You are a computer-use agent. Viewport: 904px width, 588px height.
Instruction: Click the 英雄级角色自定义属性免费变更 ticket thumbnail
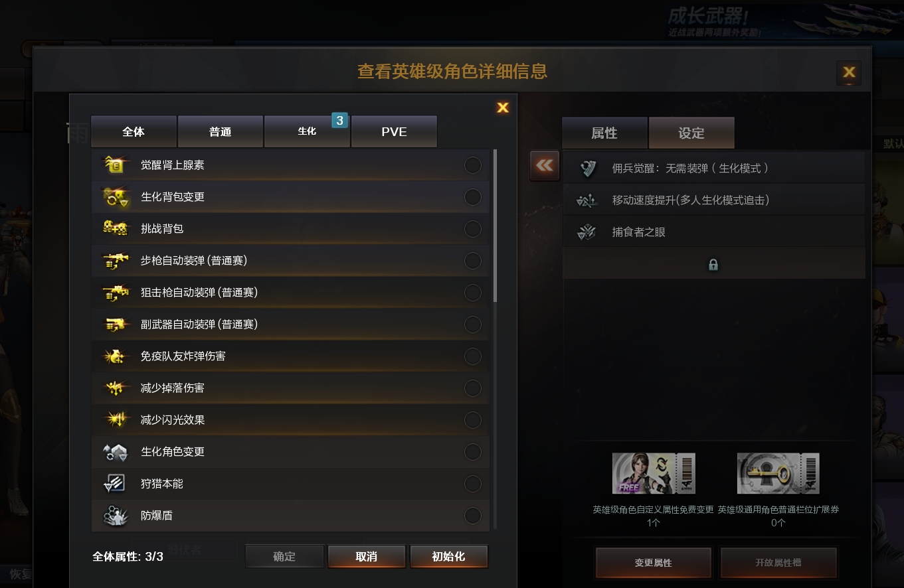pos(654,474)
